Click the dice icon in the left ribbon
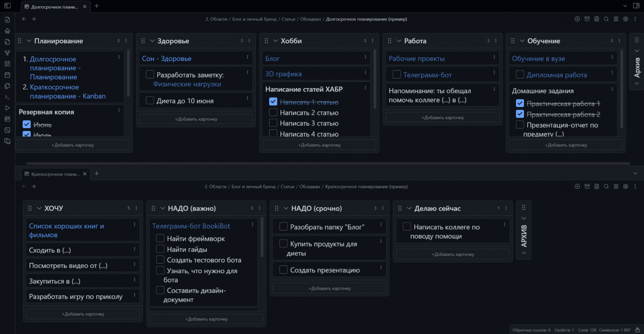Viewport: 644px width, 334px height. tap(7, 130)
